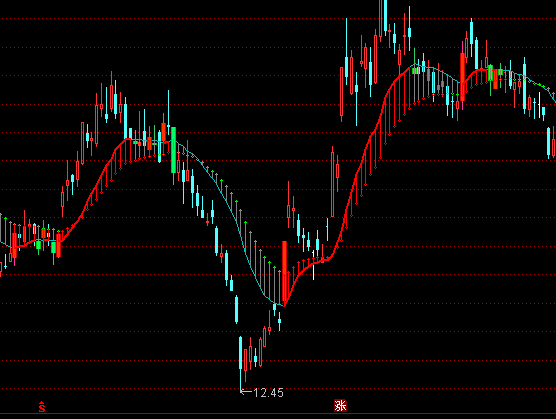Click the green candle in the bottom-left consolidation
Screen dimensions: 556x419
(54, 247)
